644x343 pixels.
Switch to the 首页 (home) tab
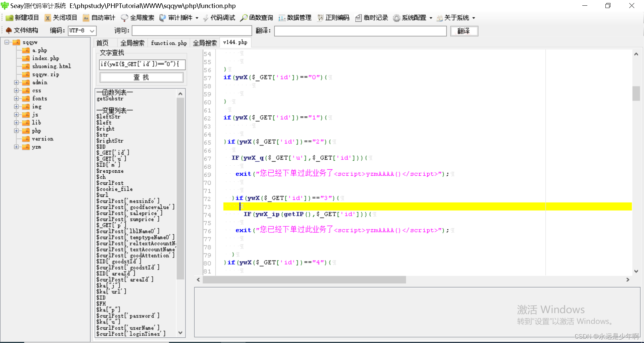click(x=102, y=43)
